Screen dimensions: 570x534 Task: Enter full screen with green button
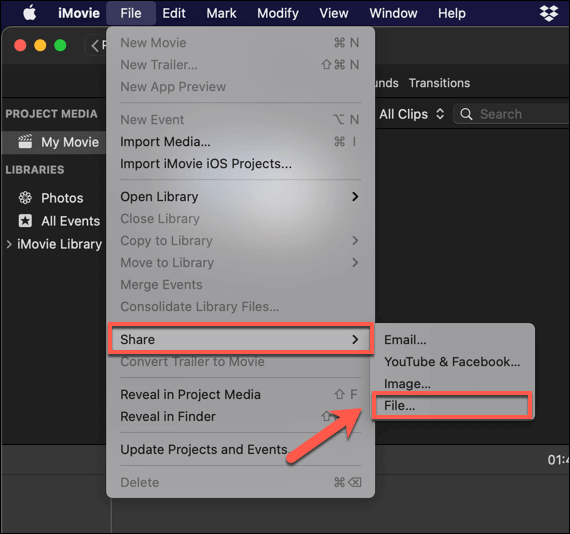pyautogui.click(x=60, y=45)
